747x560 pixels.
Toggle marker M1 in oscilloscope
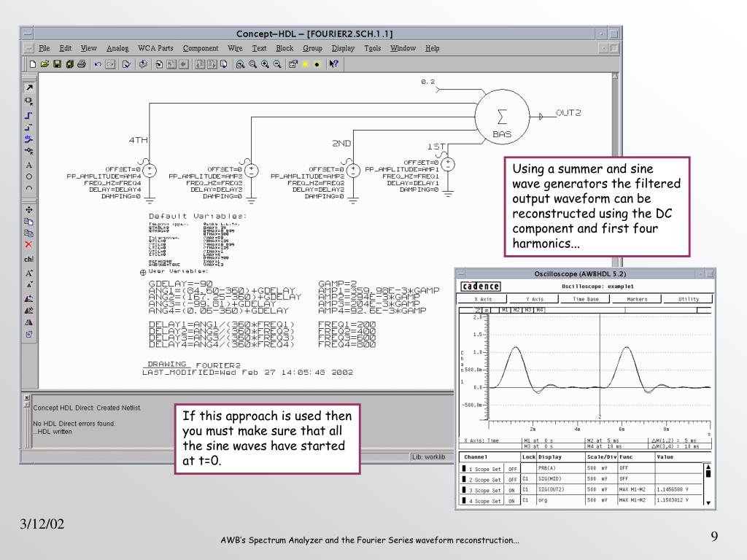[x=505, y=310]
